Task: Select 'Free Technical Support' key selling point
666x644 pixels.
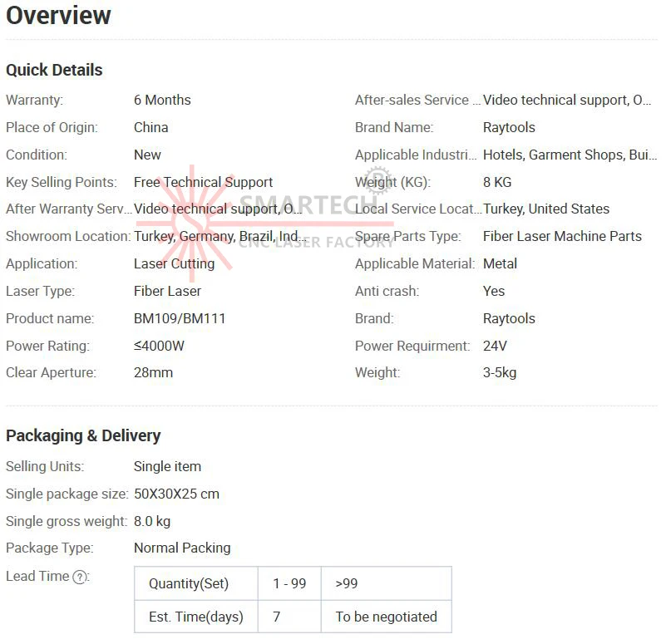Action: pos(203,182)
